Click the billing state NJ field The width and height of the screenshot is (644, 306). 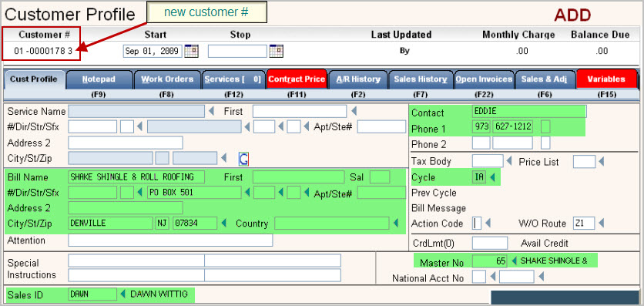[x=163, y=223]
